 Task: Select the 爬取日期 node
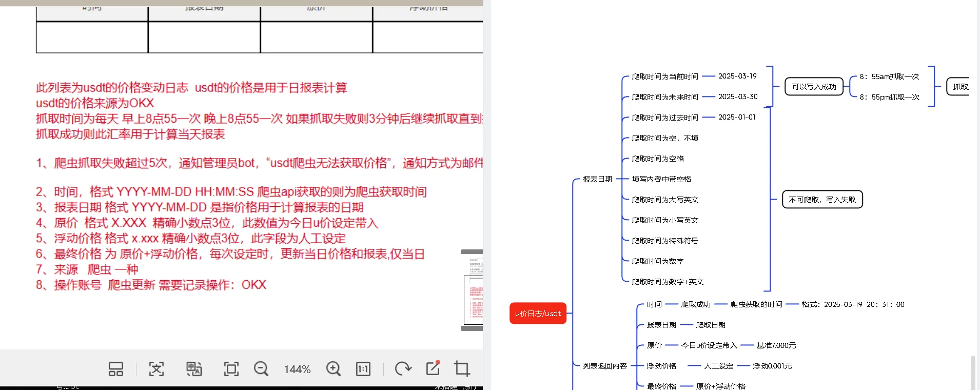[x=711, y=325]
